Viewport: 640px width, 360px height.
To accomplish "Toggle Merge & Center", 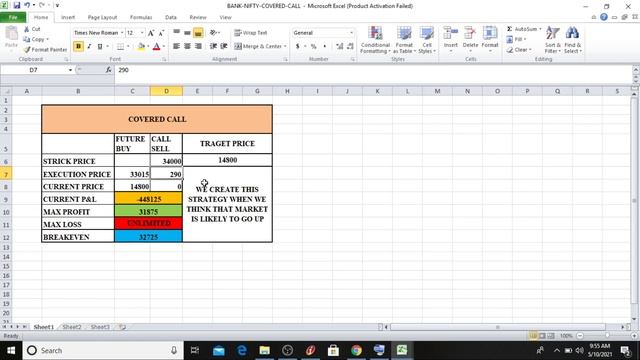I will tap(258, 46).
